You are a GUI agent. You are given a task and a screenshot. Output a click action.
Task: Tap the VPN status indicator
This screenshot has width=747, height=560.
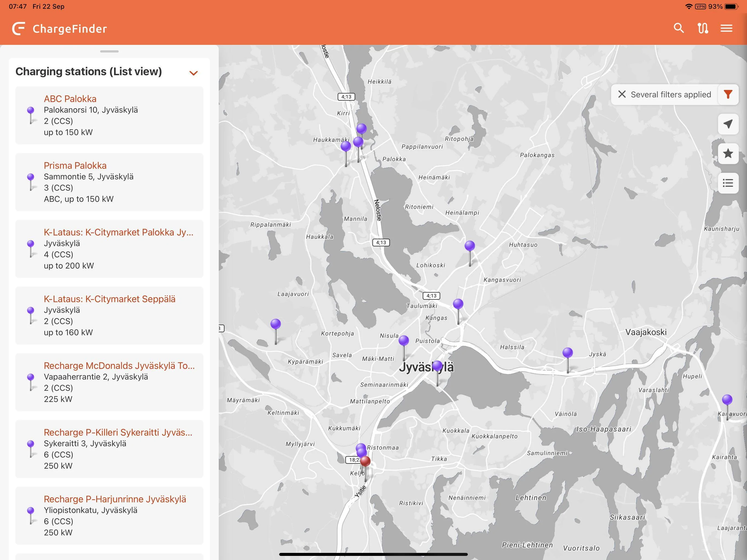[x=701, y=6]
